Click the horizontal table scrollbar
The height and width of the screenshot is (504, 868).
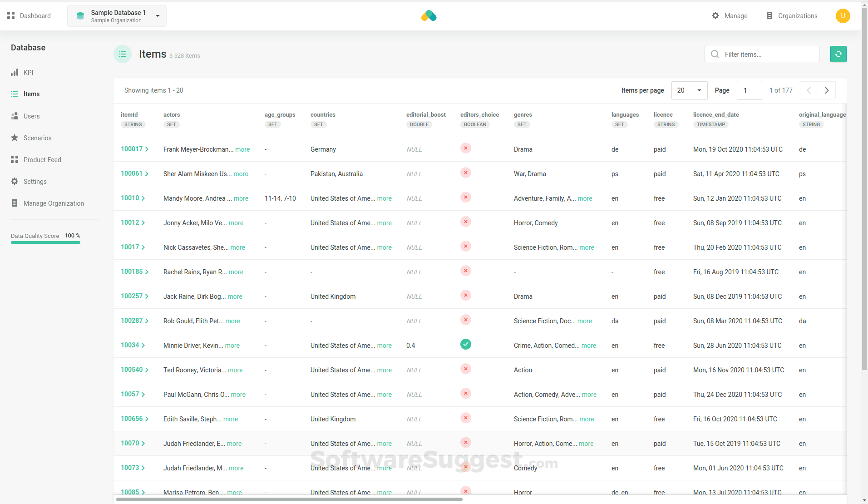(x=289, y=499)
